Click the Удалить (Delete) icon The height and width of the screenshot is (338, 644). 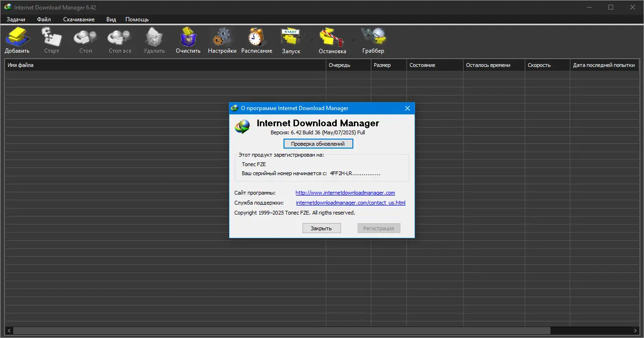pyautogui.click(x=154, y=39)
